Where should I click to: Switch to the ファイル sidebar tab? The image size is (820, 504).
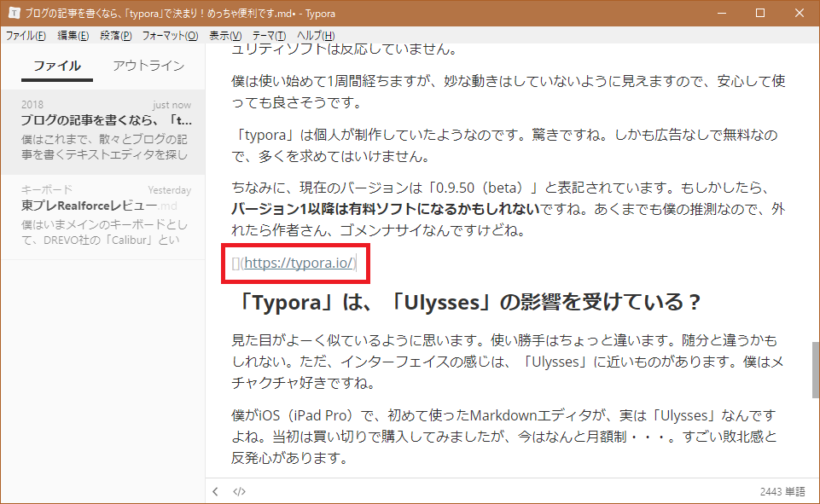point(57,66)
